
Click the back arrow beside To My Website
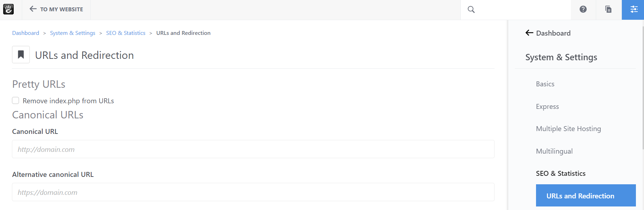coord(33,9)
